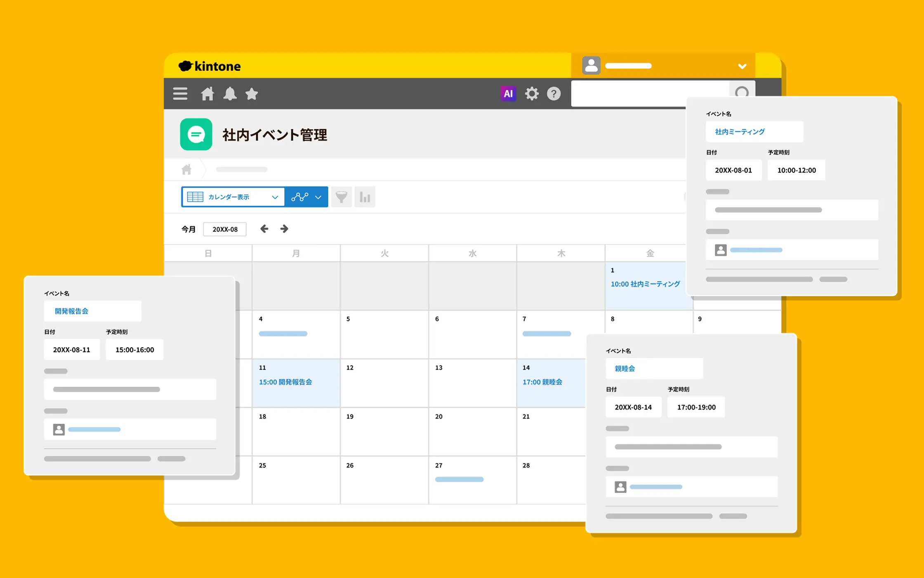
Task: Click the 20XX-08 month field
Action: [225, 229]
